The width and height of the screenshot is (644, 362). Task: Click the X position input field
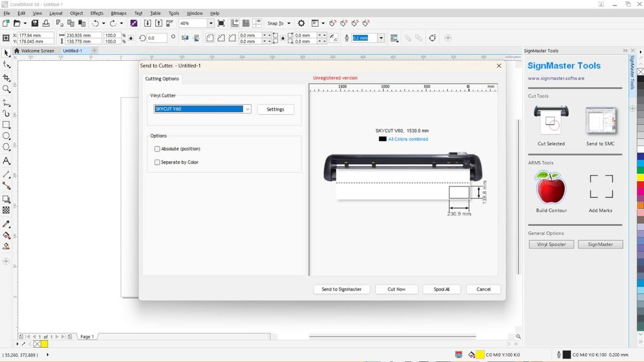[x=36, y=35]
